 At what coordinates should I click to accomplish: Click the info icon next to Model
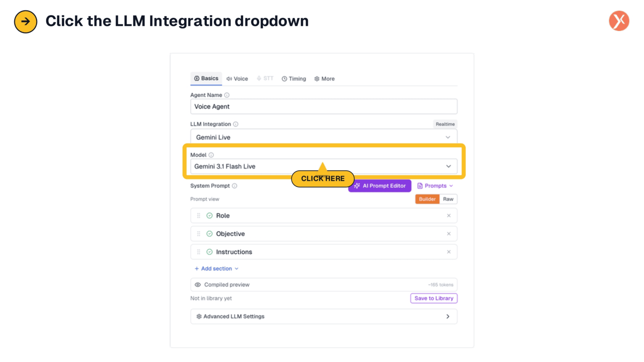click(211, 155)
